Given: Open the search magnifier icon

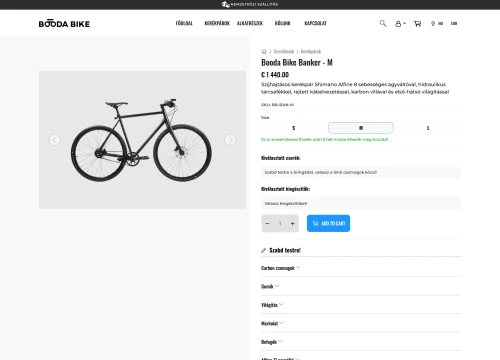Looking at the screenshot, I should click(383, 23).
